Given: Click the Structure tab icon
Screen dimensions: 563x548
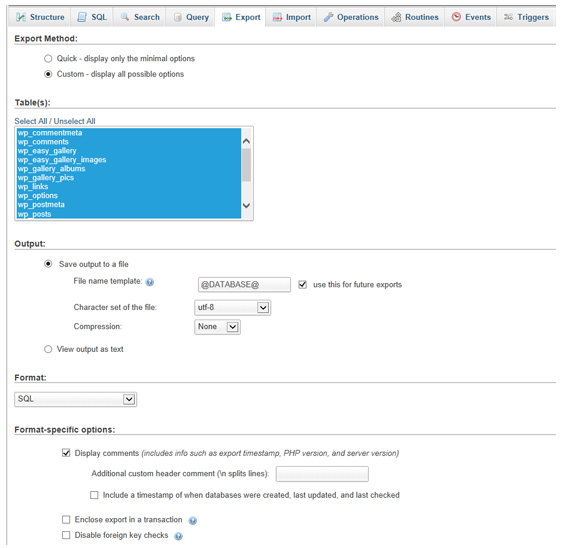Looking at the screenshot, I should pyautogui.click(x=21, y=17).
